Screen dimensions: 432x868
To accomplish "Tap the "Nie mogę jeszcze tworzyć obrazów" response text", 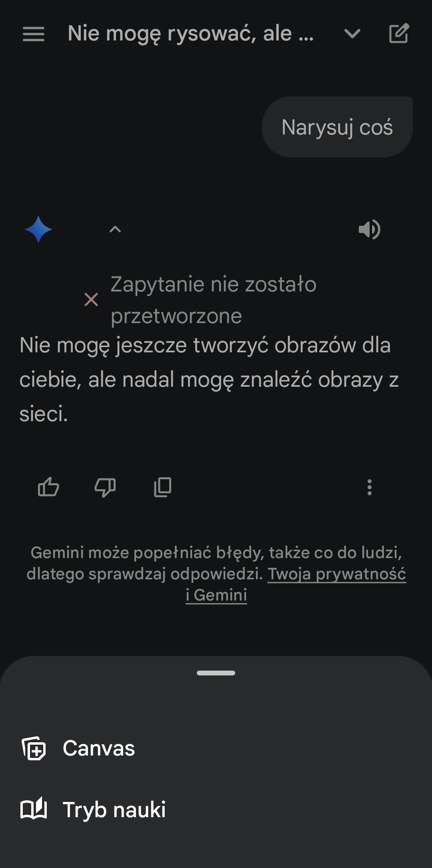I will (205, 379).
